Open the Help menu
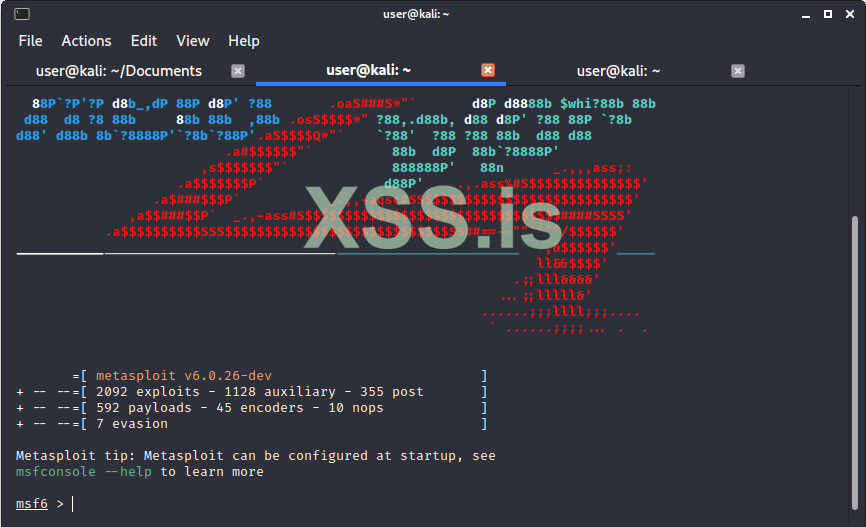866x527 pixels. pos(244,41)
